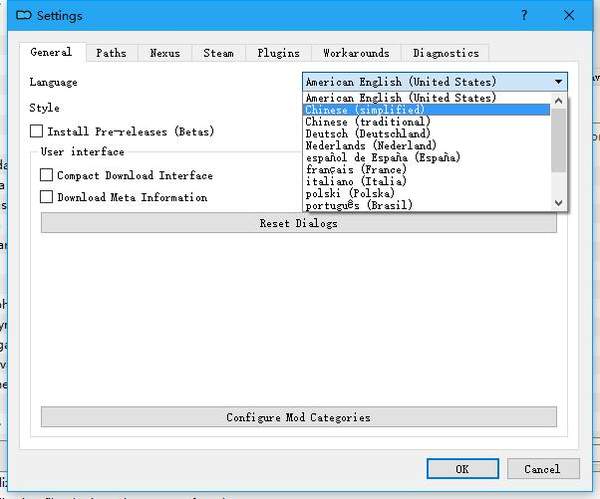The image size is (600, 499).
Task: Click Configure Mod Categories button
Action: [298, 417]
